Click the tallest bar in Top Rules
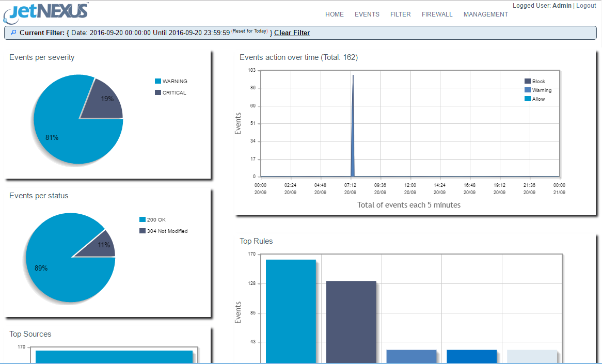 [x=291, y=311]
